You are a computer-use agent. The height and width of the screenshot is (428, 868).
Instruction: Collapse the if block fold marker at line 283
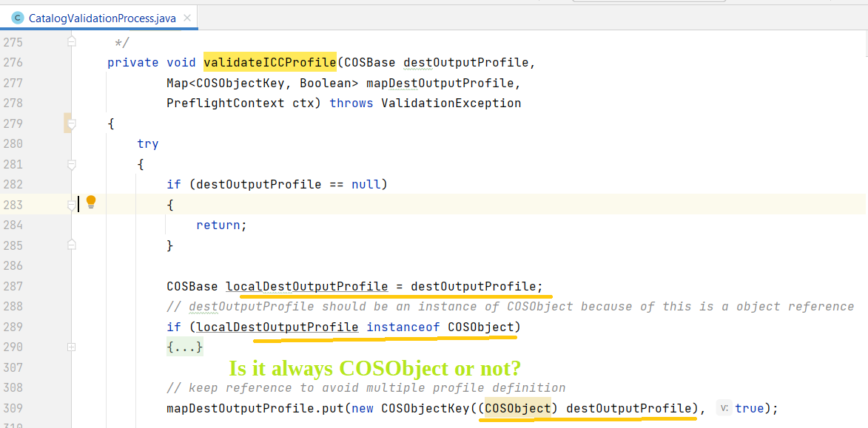[x=72, y=205]
